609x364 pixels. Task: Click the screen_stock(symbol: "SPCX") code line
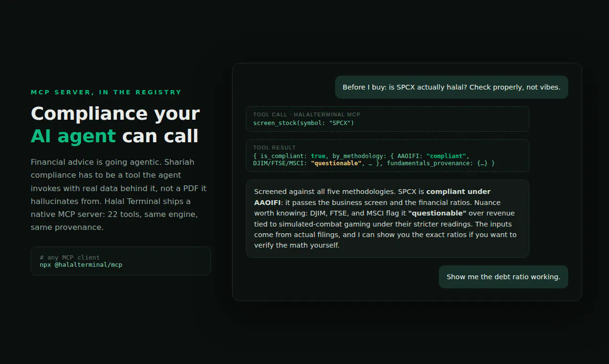click(304, 123)
